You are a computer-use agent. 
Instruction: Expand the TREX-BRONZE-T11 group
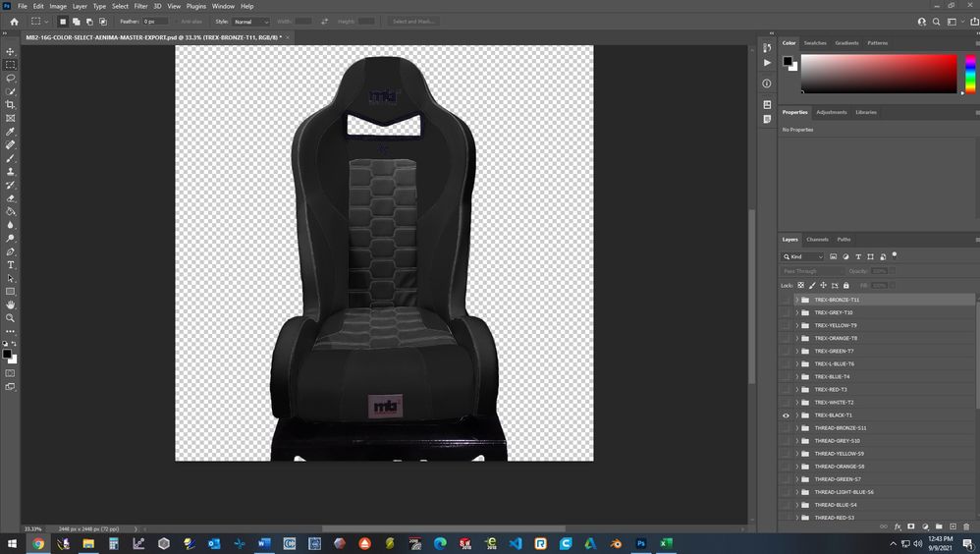tap(797, 300)
